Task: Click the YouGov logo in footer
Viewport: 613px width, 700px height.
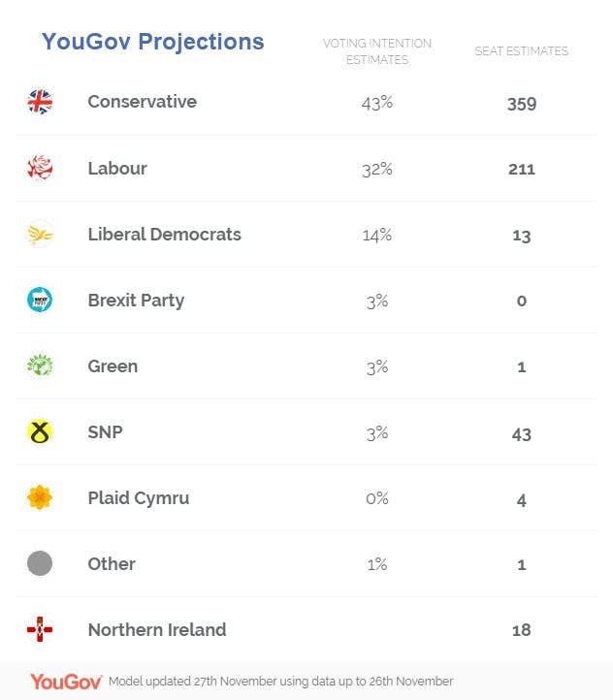Action: coord(66,682)
